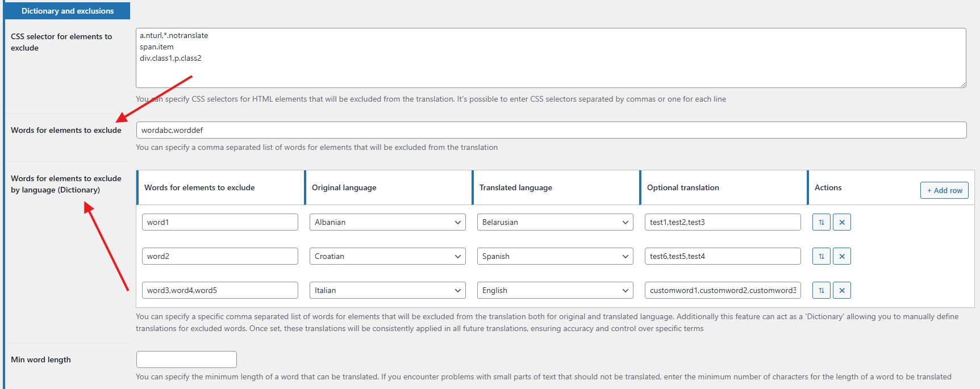Viewport: 980px width, 389px height.
Task: Open the Albanian original language dropdown
Action: (x=387, y=222)
